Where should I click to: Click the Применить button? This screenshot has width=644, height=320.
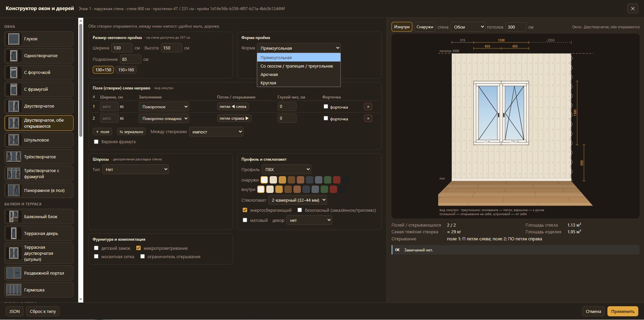[623, 311]
